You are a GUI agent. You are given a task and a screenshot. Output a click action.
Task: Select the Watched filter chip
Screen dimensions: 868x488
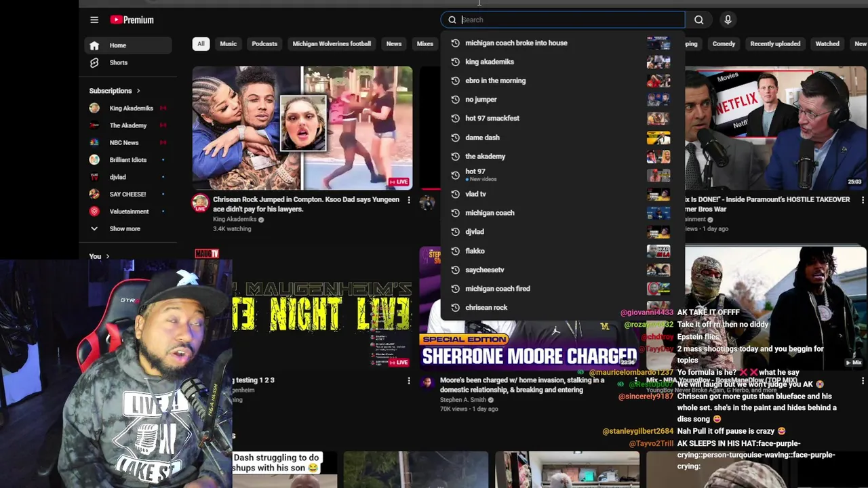coord(827,44)
